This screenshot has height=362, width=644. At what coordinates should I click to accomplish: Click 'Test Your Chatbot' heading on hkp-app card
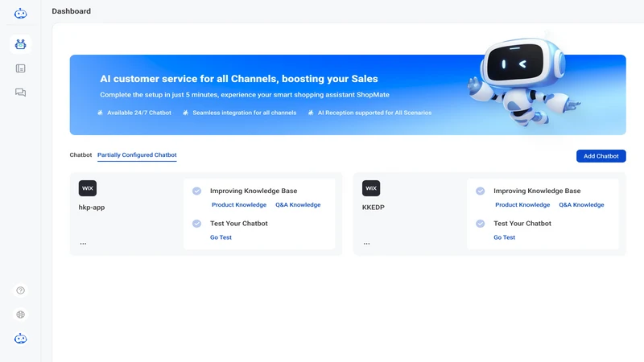pyautogui.click(x=238, y=224)
